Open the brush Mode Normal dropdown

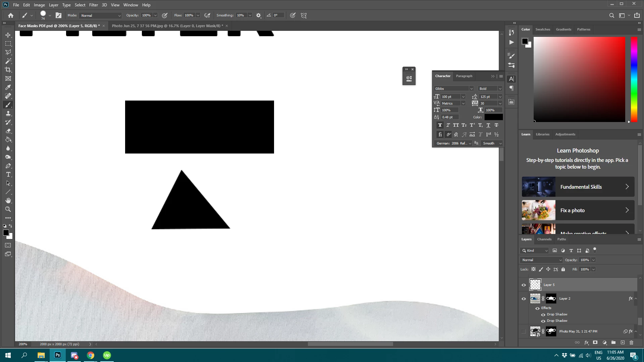pos(100,15)
